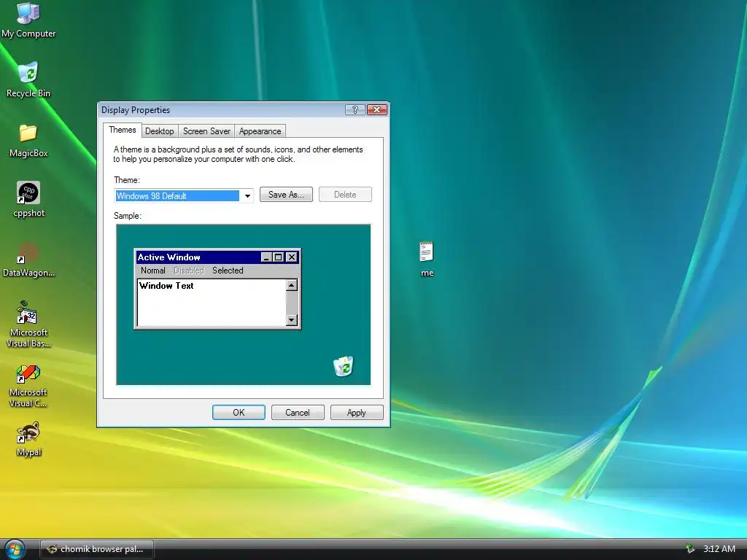The image size is (747, 560).
Task: Close the Display Properties dialog
Action: coord(377,109)
